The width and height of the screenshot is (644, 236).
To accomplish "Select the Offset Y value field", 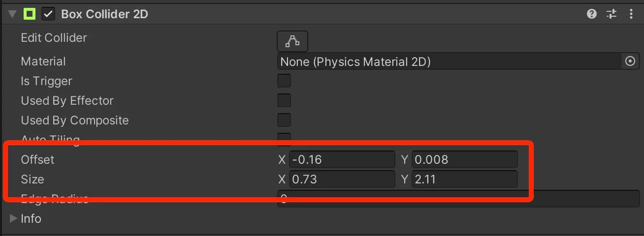I will [x=464, y=160].
